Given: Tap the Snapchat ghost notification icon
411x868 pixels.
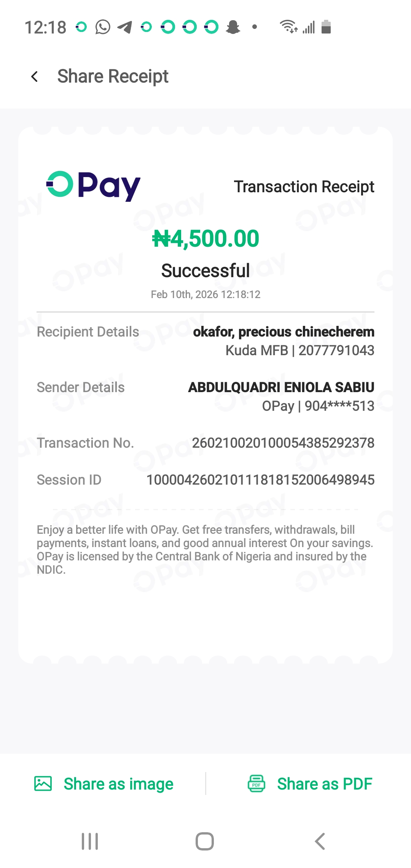Looking at the screenshot, I should point(233,27).
